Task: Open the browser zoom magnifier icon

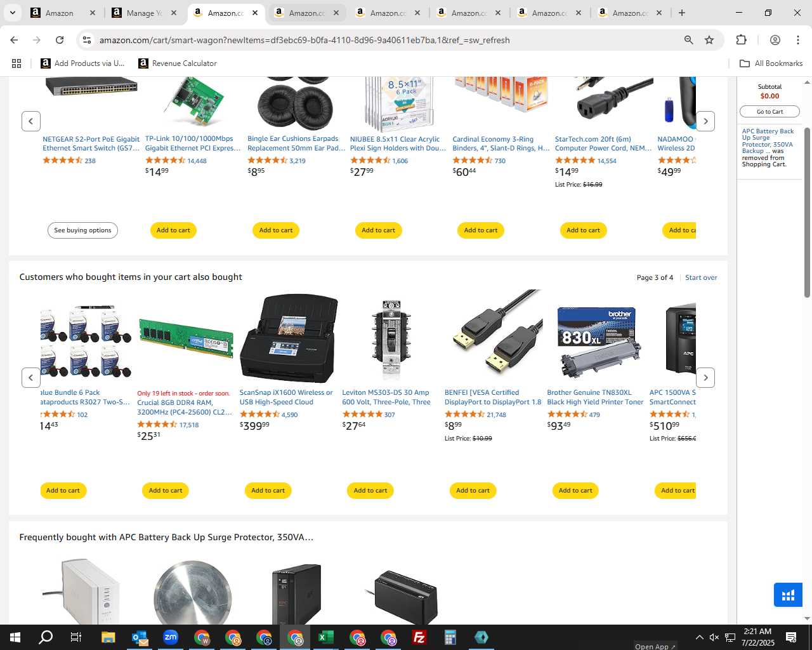Action: click(x=688, y=40)
